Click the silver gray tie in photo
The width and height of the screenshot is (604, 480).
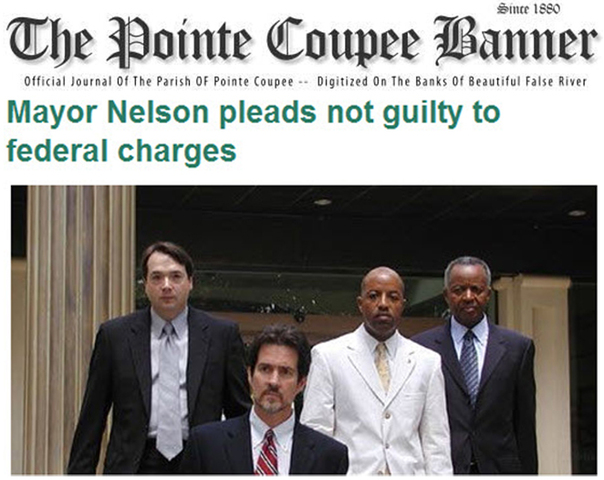pos(168,389)
